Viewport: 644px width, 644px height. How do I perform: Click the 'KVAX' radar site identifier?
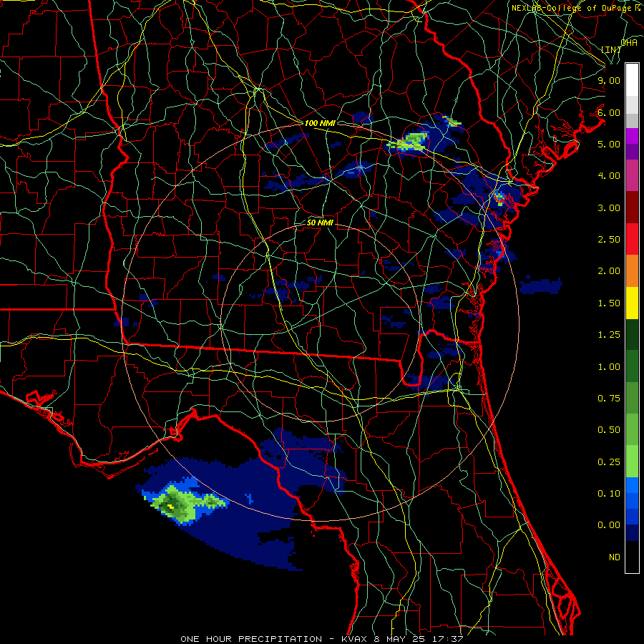point(355,639)
